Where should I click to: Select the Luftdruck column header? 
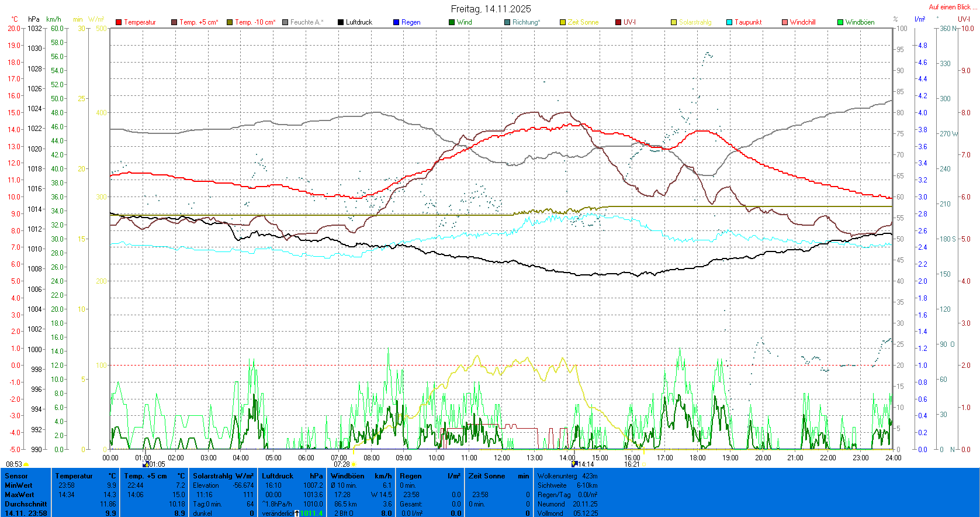point(278,476)
